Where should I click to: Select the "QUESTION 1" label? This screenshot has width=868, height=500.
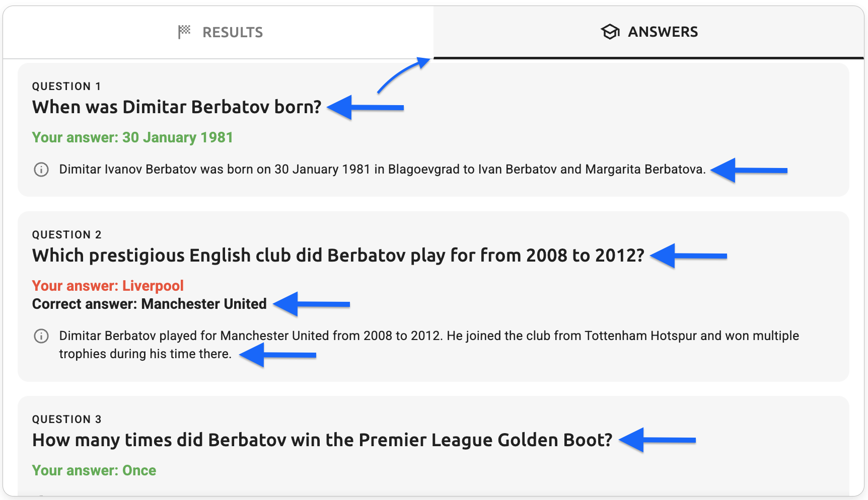pyautogui.click(x=66, y=87)
